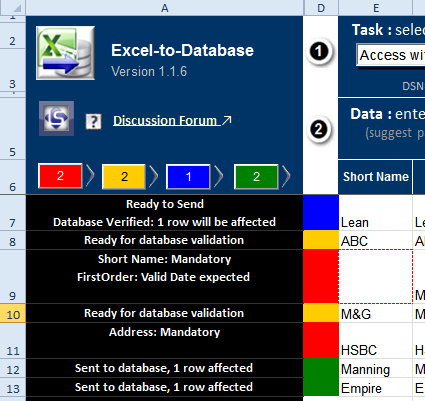This screenshot has height=401, width=425.
Task: Click the red status cell beside HSBC
Action: click(321, 341)
